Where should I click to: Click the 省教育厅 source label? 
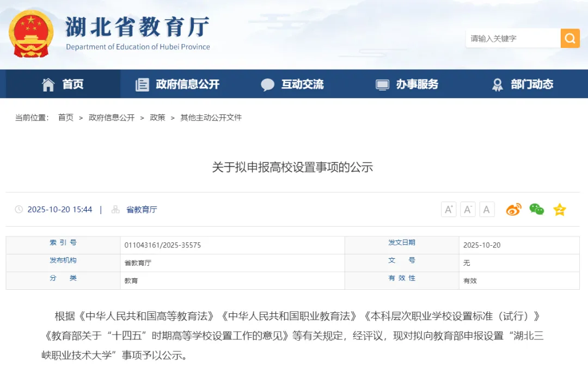tap(142, 210)
